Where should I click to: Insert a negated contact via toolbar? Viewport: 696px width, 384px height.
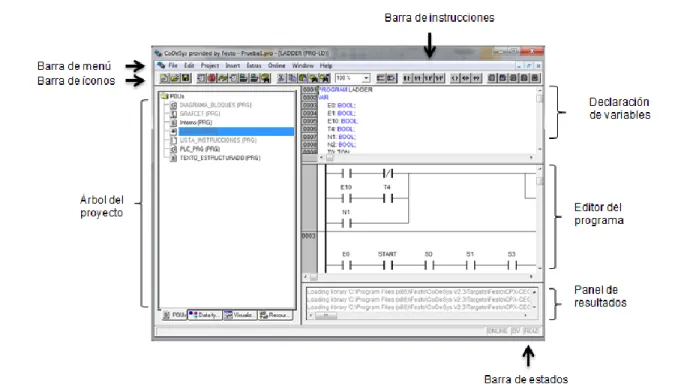417,78
